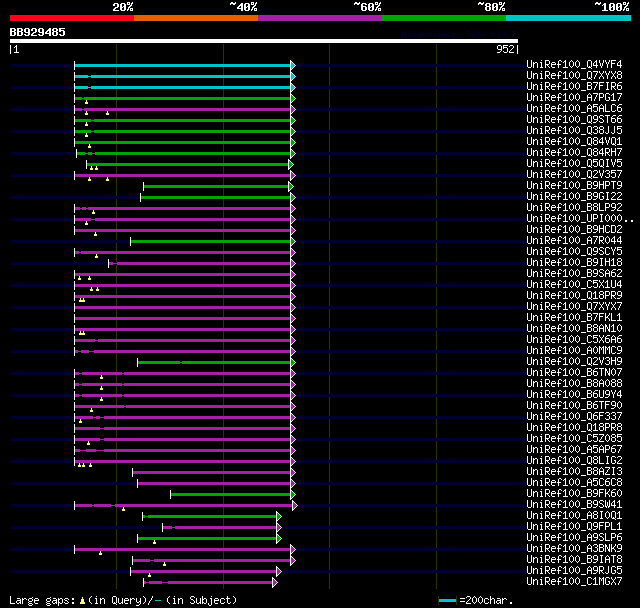Select UniRef100_B9IH18 entry
Screen dimensions: 640x608
click(x=574, y=263)
